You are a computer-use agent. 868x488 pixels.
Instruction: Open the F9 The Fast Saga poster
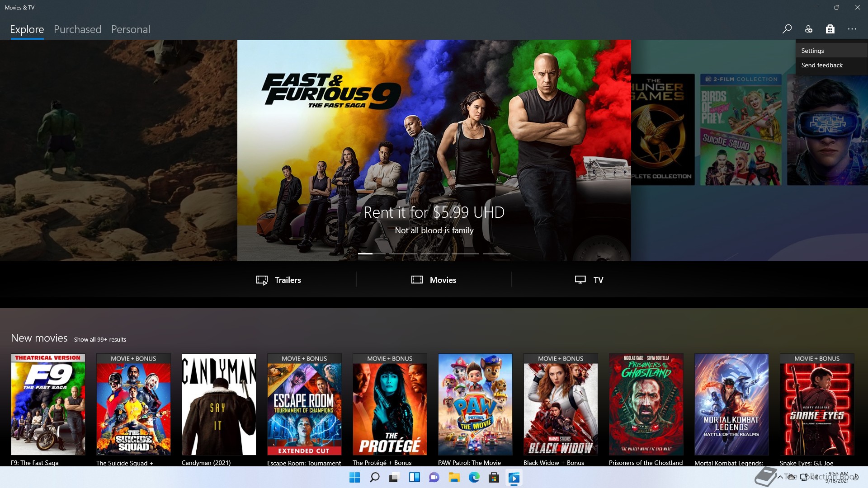pyautogui.click(x=48, y=404)
